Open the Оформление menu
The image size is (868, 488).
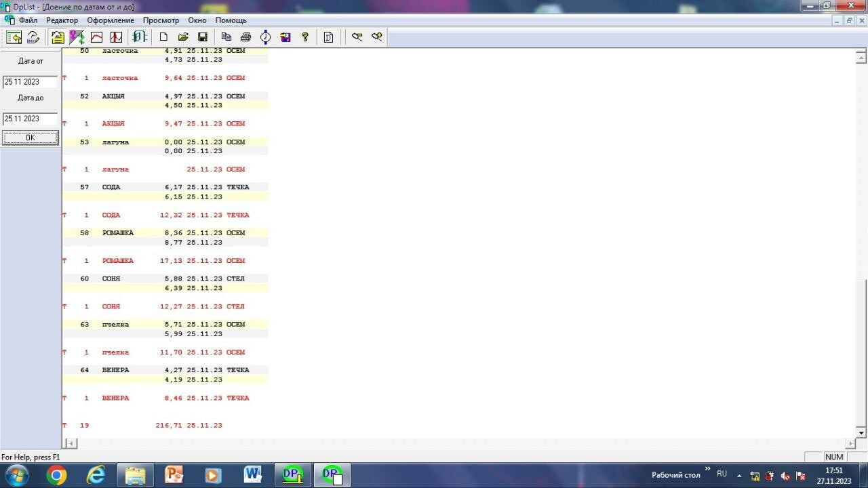(111, 20)
